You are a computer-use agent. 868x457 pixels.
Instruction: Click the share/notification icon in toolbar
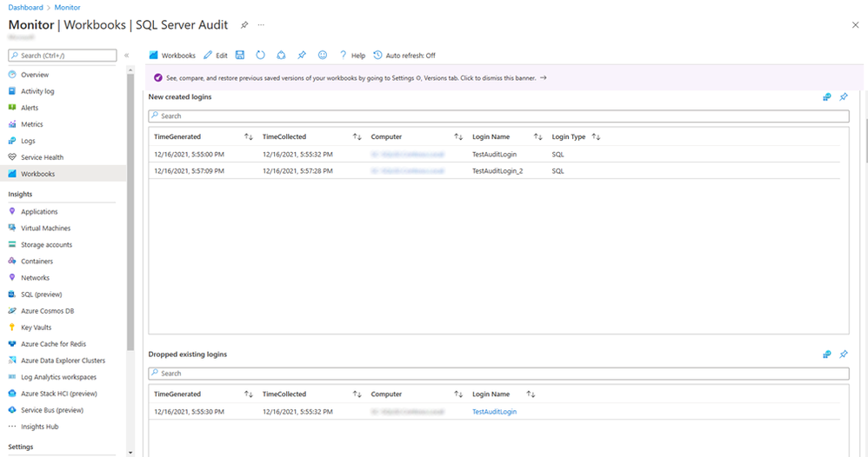tap(281, 55)
